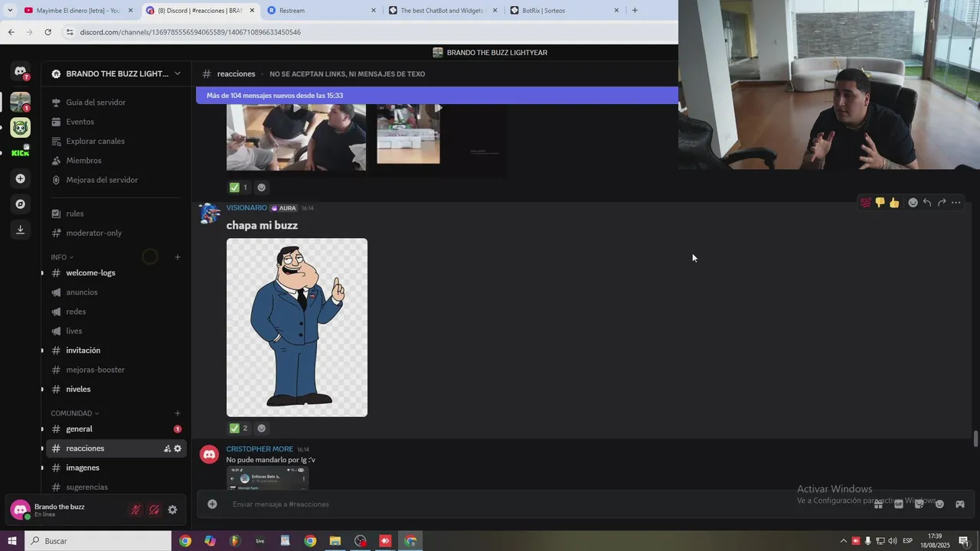Reply to VISIONARIO's message
This screenshot has height=551, width=980.
pyautogui.click(x=927, y=203)
